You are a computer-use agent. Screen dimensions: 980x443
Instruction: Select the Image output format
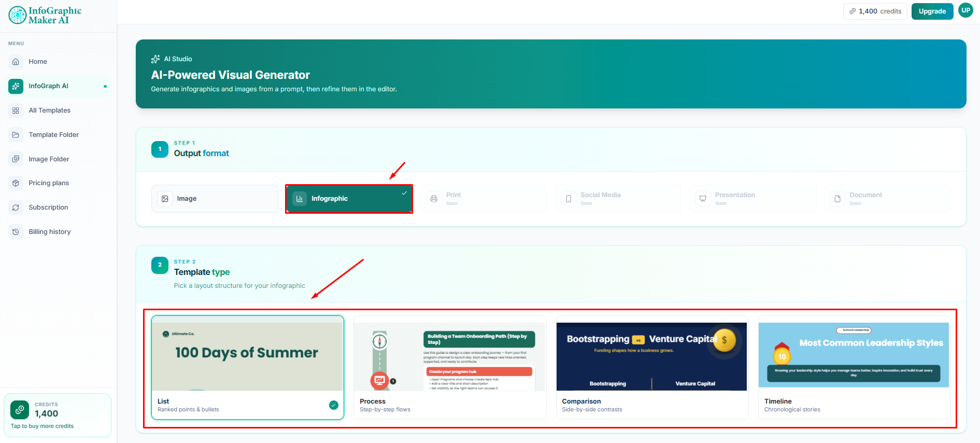pos(215,199)
